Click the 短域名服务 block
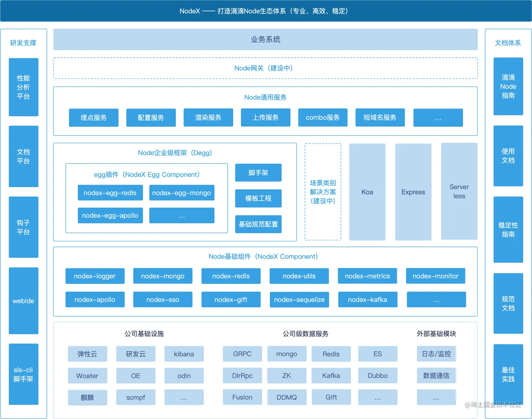 pyautogui.click(x=380, y=118)
